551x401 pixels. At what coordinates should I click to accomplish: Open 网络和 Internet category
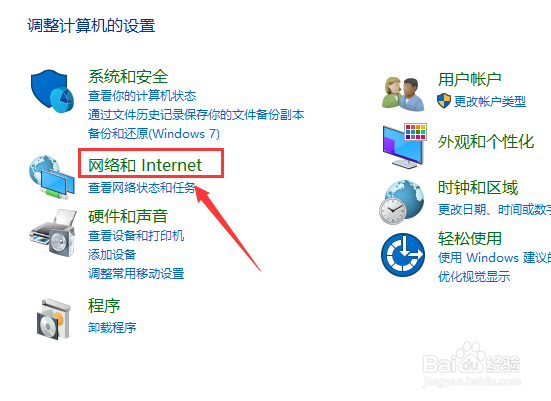coord(145,165)
